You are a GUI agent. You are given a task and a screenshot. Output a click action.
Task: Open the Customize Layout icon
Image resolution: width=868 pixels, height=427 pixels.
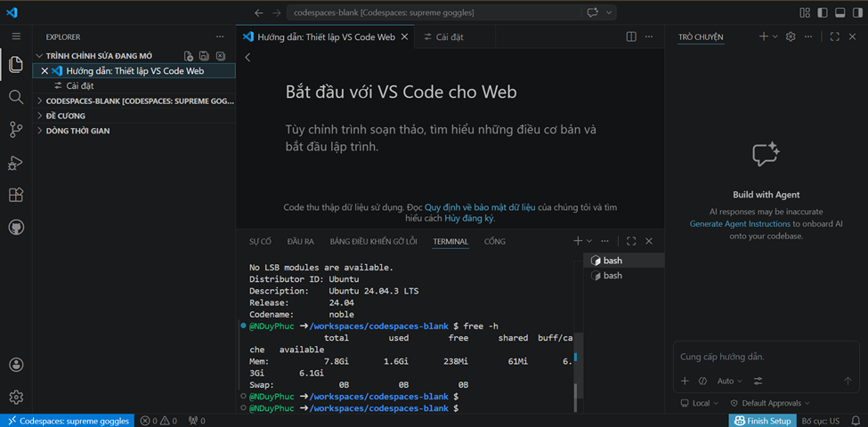(x=805, y=12)
